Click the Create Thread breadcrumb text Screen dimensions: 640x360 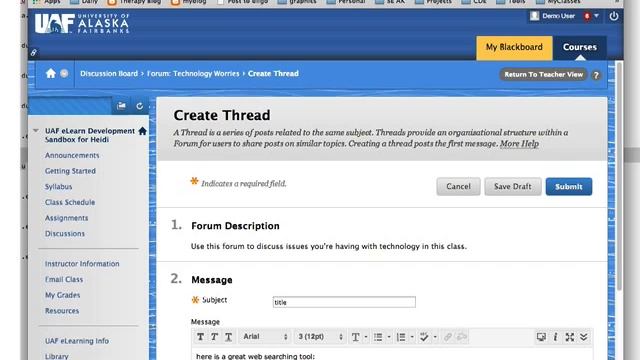(273, 74)
